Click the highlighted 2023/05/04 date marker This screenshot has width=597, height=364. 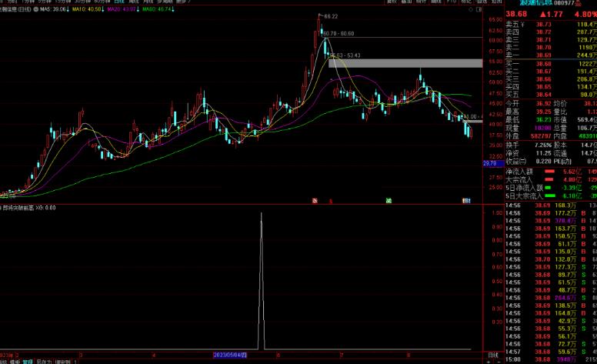point(230,355)
